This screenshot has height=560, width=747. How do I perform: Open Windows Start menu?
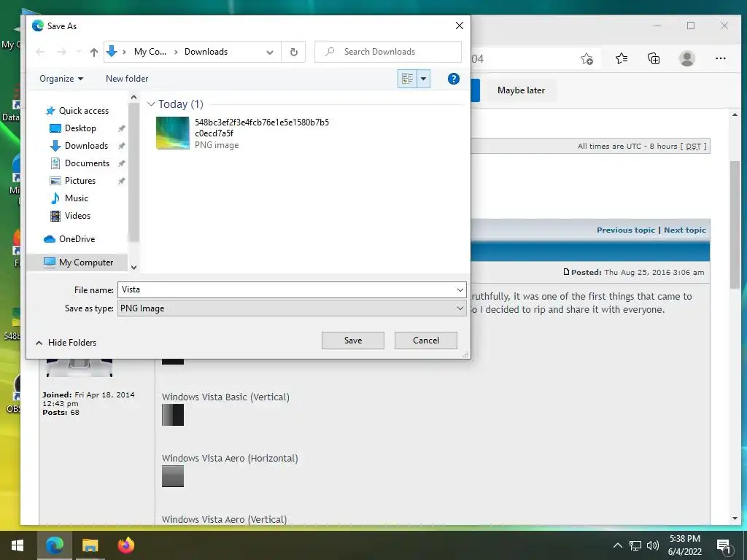point(18,545)
